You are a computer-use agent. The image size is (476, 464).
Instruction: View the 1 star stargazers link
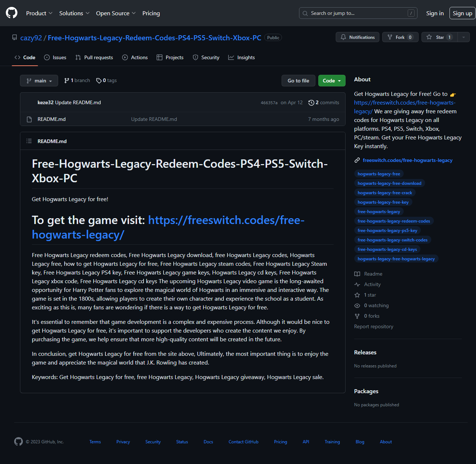[365, 295]
